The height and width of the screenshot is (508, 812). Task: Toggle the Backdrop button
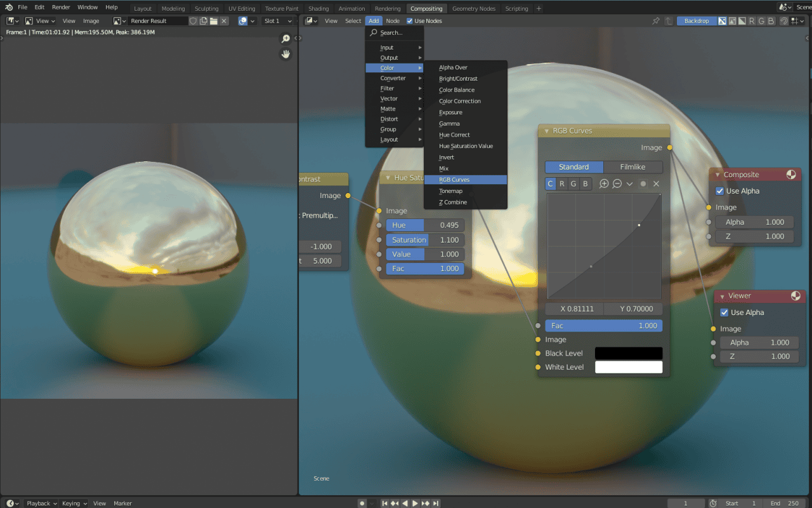click(696, 20)
